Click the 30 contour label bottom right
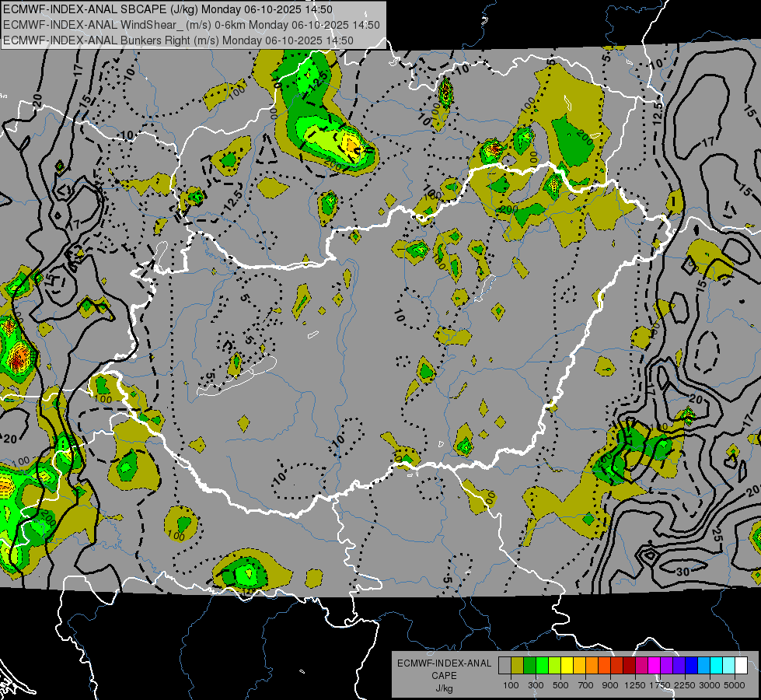The image size is (761, 700). point(682,572)
